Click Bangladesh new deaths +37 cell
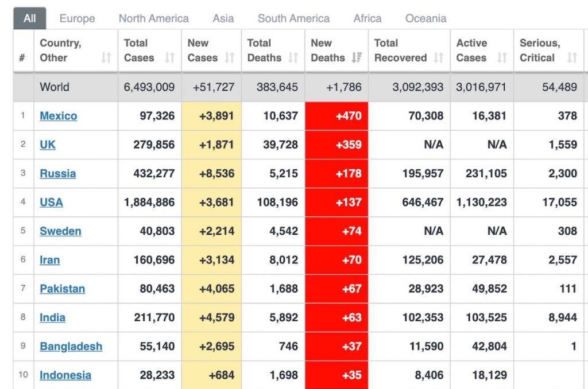The image size is (588, 389). tap(336, 347)
